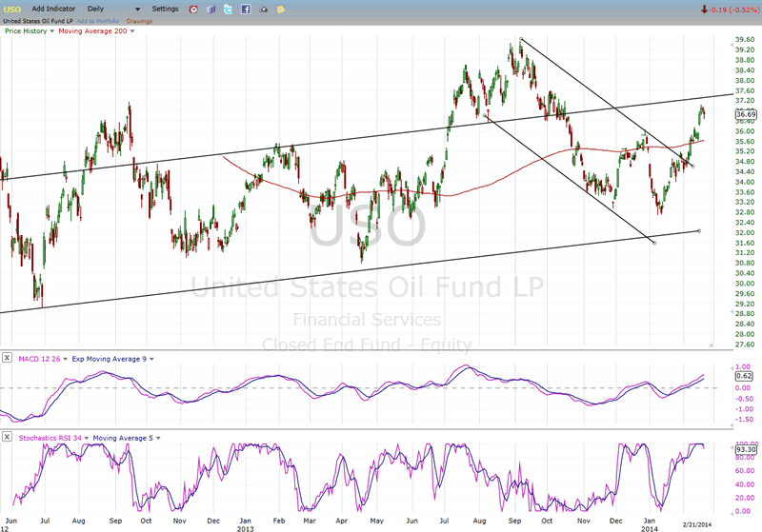Click the arrow at bottom of price axis
Screen dimensions: 762x532
tap(732, 312)
